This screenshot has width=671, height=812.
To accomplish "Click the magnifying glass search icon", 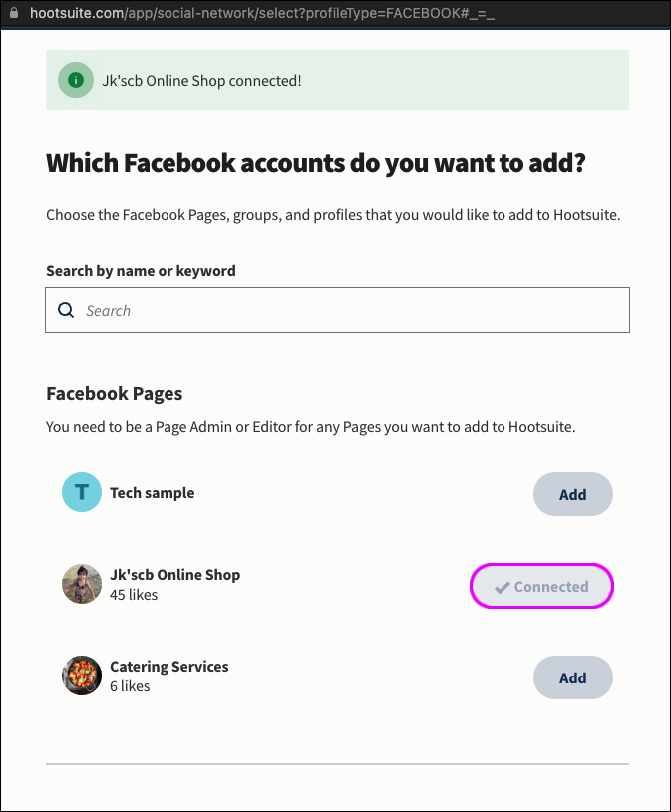I will 66,310.
